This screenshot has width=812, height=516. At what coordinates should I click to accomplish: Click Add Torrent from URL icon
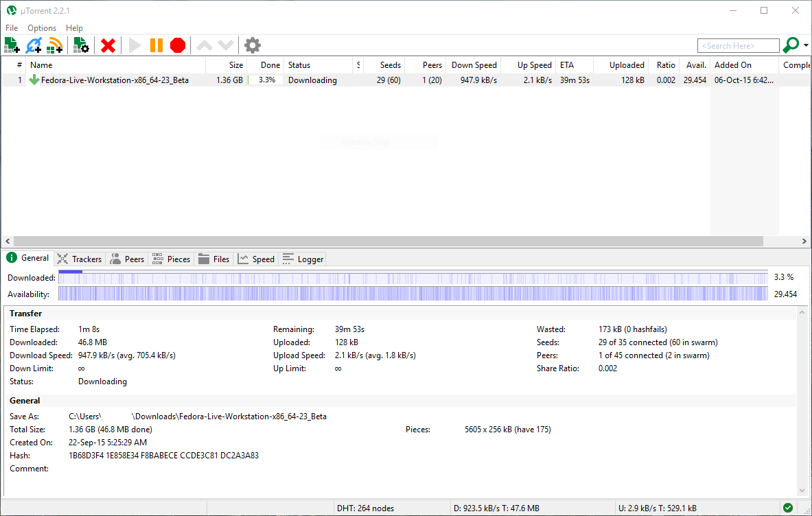[33, 45]
